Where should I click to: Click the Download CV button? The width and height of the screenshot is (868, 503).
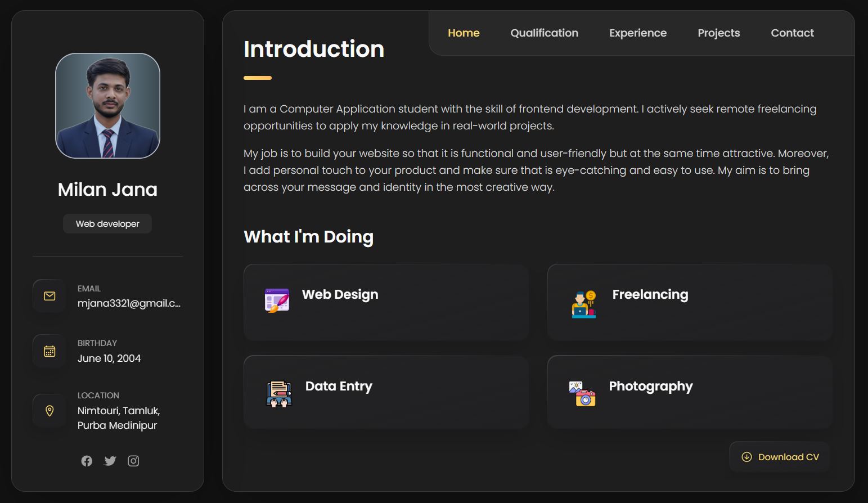click(779, 457)
